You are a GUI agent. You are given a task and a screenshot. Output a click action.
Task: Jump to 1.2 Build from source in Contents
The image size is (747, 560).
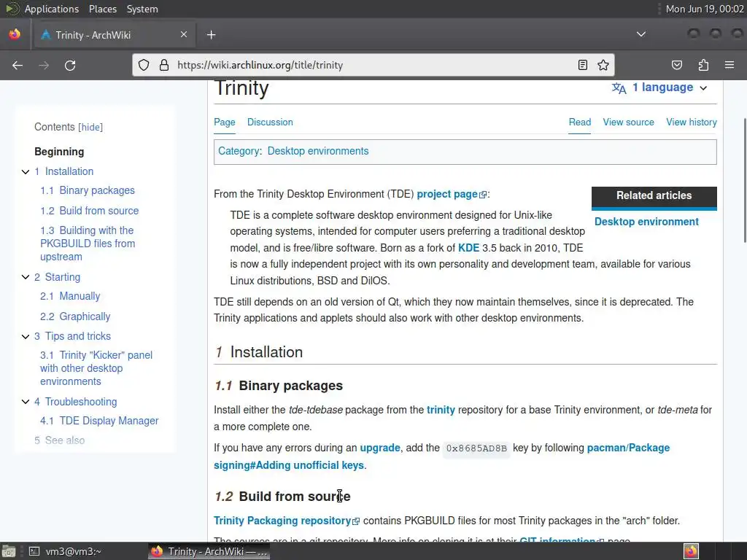pos(89,211)
